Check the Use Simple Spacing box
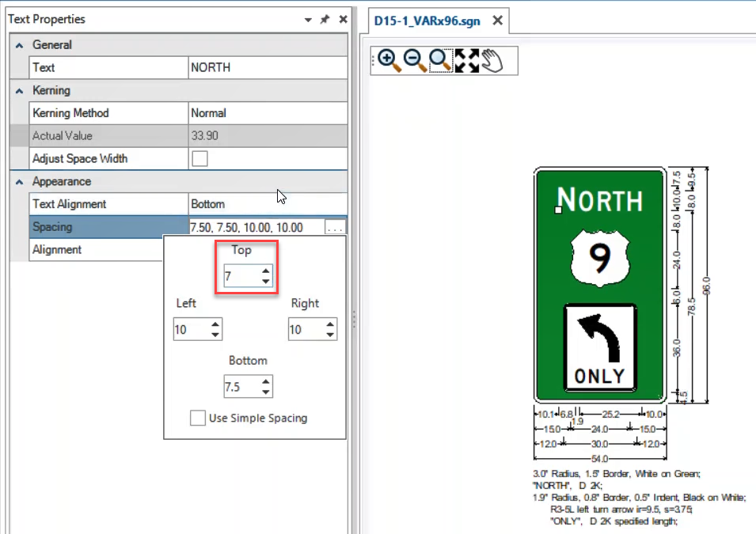The image size is (756, 534). 198,418
